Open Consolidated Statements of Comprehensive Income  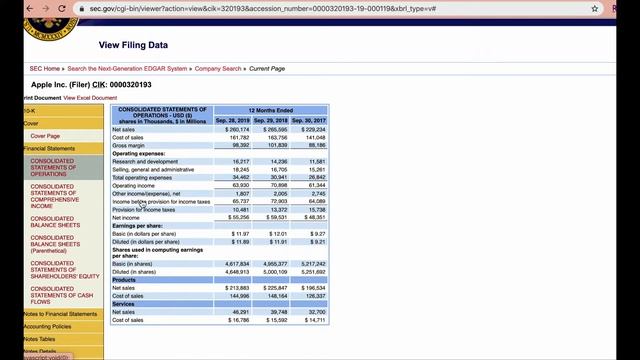coord(55,196)
